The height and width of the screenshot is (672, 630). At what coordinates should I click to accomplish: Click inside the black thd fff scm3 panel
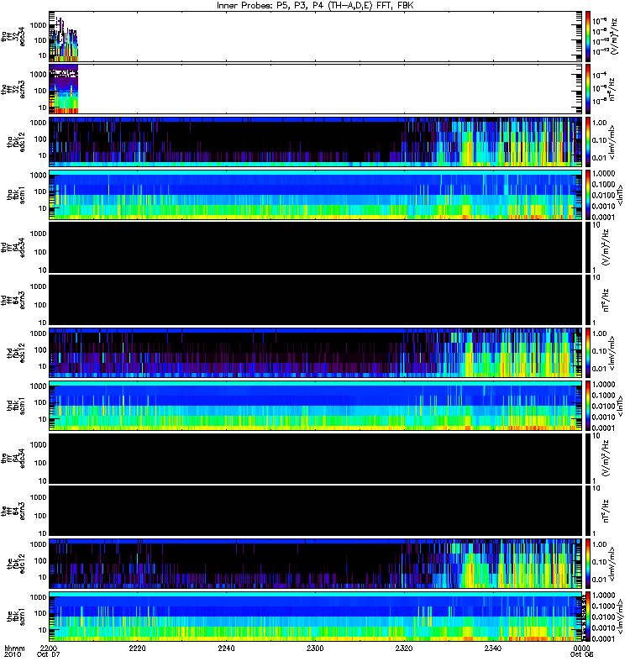click(316, 300)
